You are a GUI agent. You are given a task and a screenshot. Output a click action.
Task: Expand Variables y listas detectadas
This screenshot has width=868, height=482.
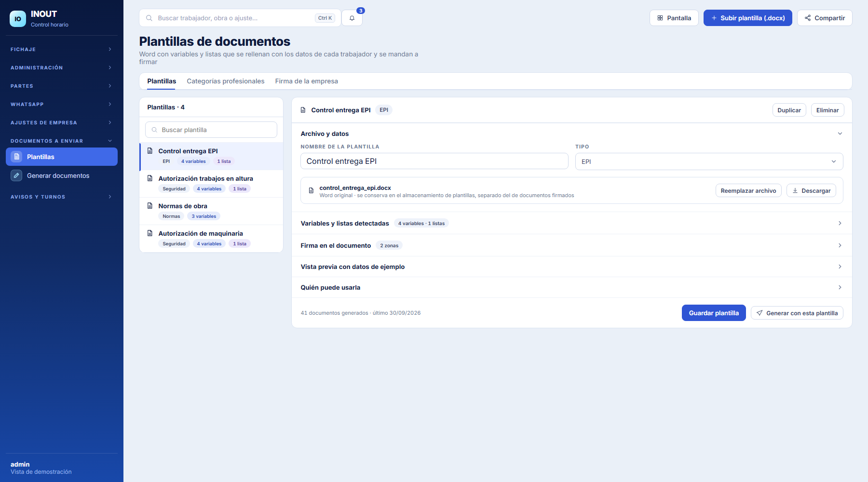pyautogui.click(x=571, y=223)
